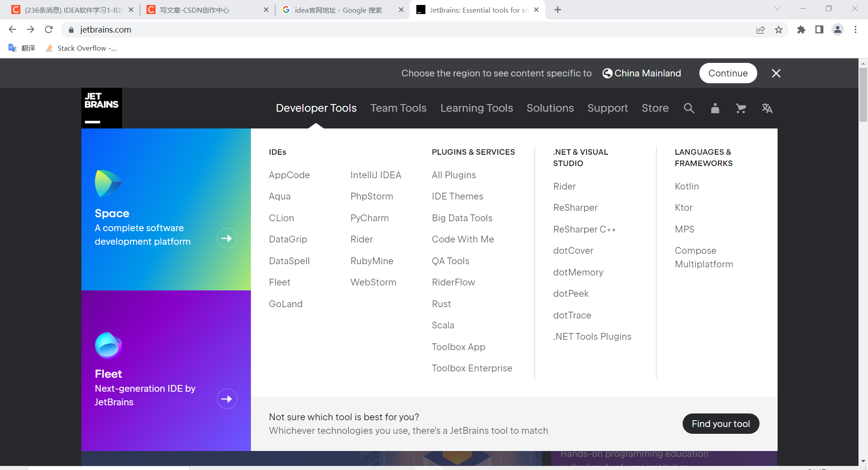The width and height of the screenshot is (868, 470).
Task: Click the arrow button on Space card
Action: pyautogui.click(x=227, y=238)
